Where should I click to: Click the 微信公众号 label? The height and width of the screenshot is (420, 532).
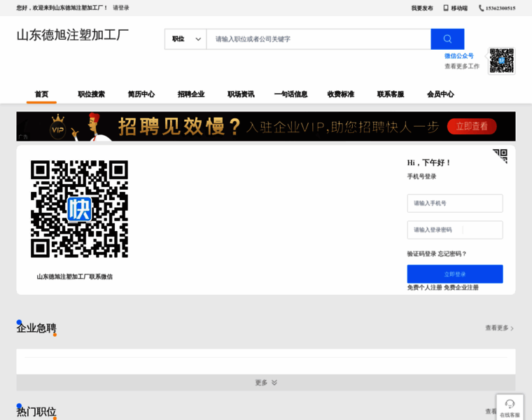click(x=458, y=56)
